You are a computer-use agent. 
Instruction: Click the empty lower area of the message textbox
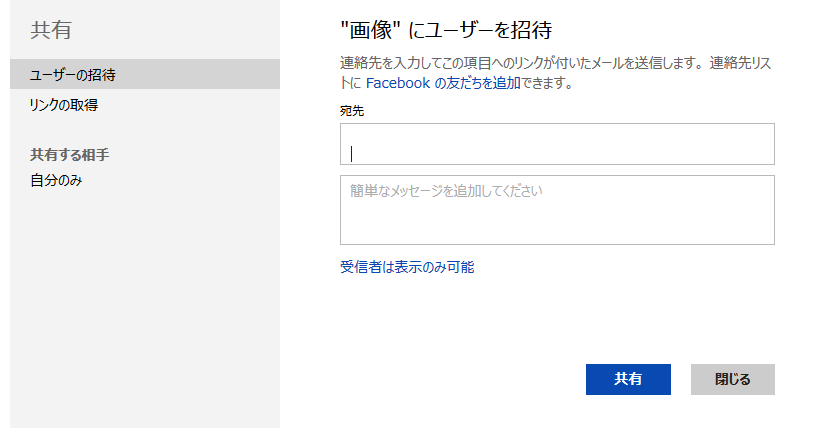pyautogui.click(x=557, y=224)
